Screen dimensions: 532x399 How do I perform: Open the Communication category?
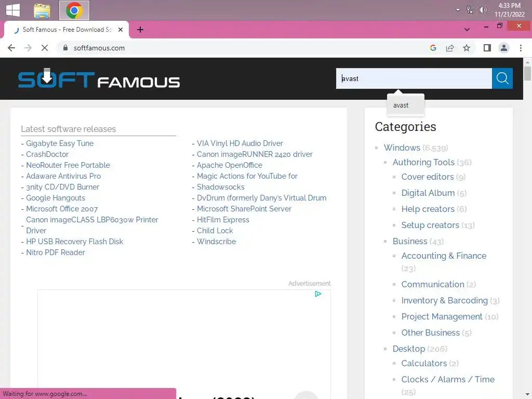[x=433, y=284]
